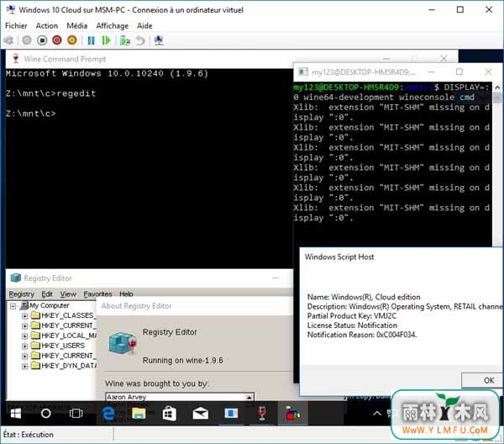Expand the HKEY_USERS registry key

[x=24, y=346]
